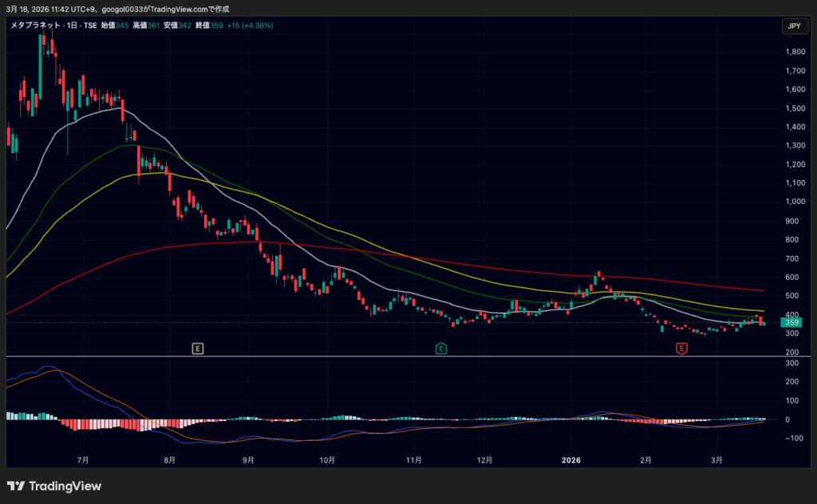The height and width of the screenshot is (504, 817).
Task: Click the 終値 closing price value 359
Action: tap(215, 26)
